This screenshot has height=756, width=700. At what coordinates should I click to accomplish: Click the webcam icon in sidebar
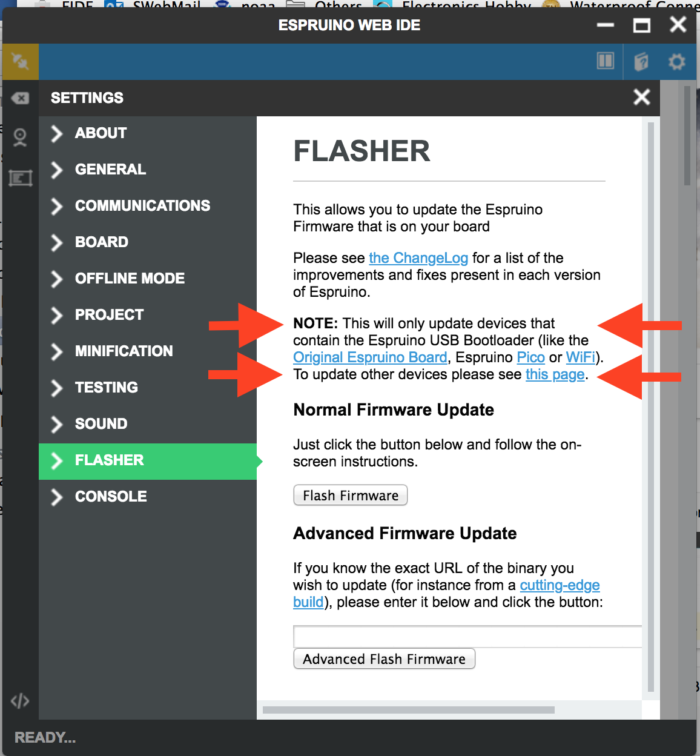(x=20, y=138)
